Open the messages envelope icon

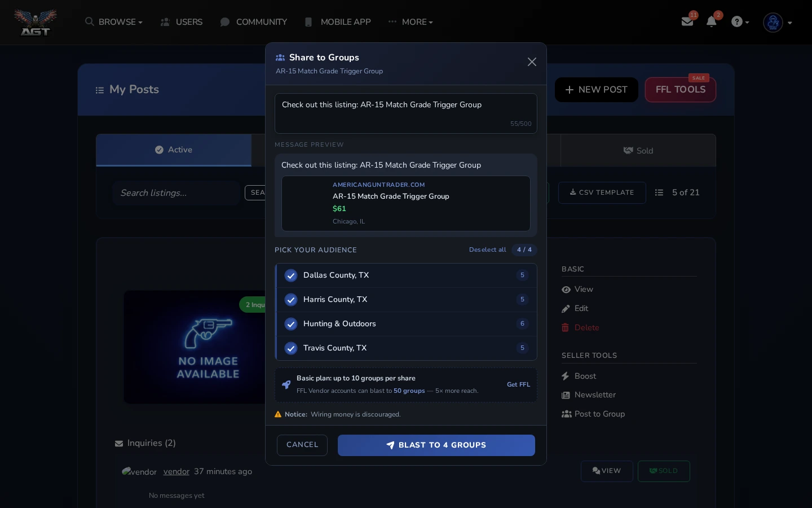point(687,21)
